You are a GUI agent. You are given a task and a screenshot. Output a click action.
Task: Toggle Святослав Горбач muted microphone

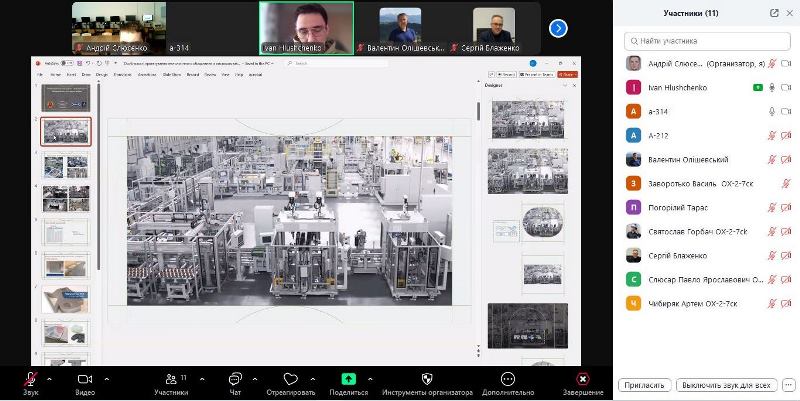(x=772, y=231)
